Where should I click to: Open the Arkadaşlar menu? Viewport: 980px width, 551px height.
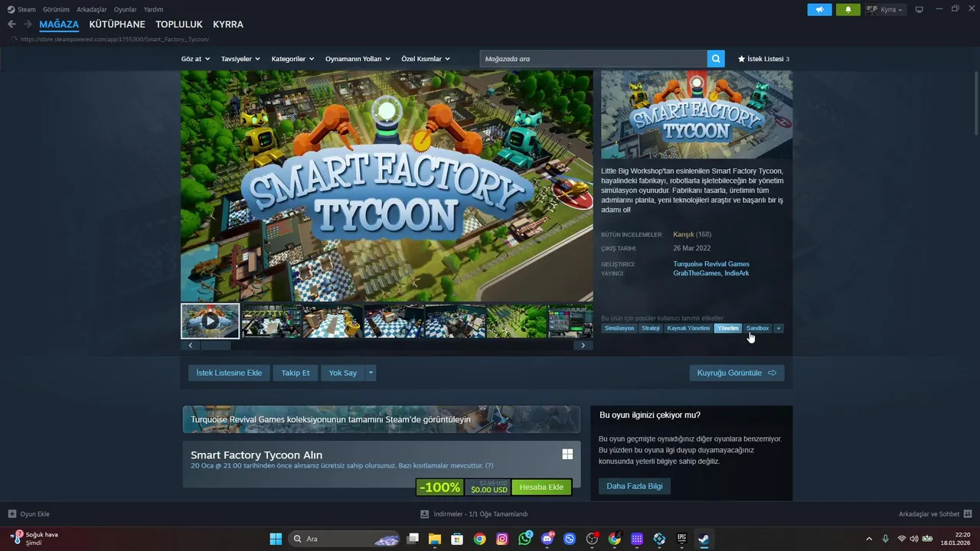coord(92,9)
